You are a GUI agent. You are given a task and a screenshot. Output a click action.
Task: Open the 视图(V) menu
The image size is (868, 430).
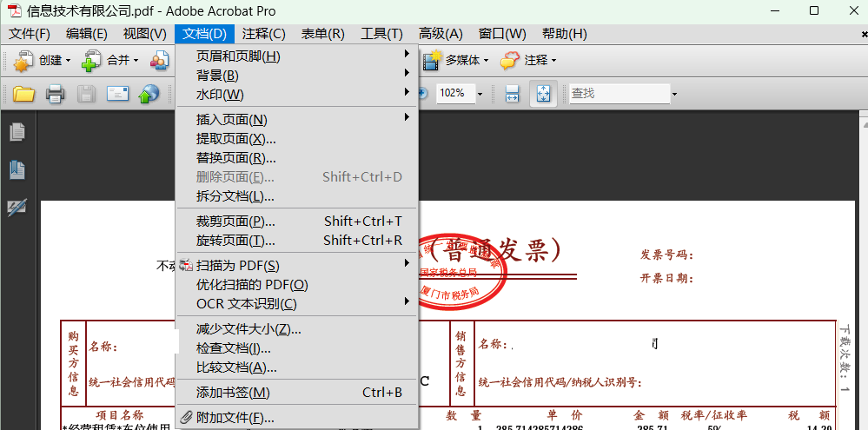point(144,34)
